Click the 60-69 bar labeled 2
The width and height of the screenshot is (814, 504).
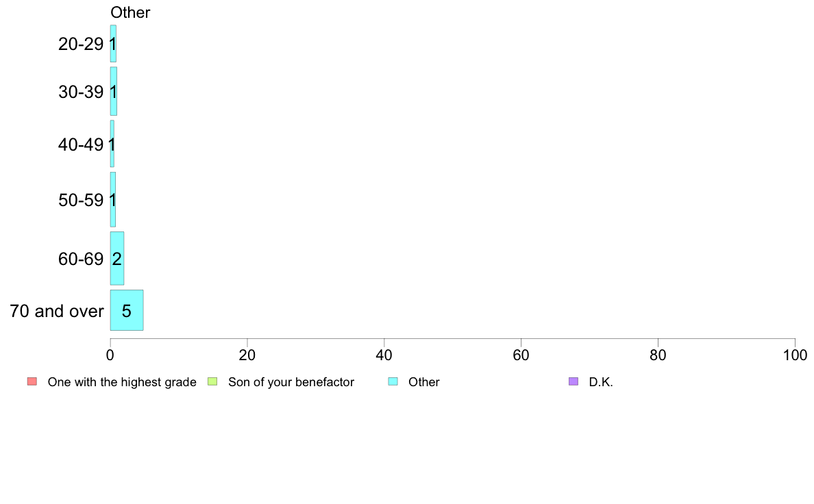click(x=116, y=258)
